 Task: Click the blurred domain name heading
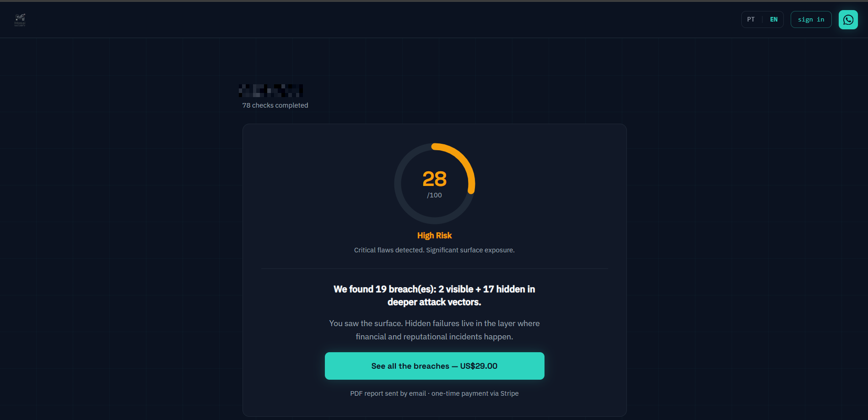pyautogui.click(x=271, y=91)
